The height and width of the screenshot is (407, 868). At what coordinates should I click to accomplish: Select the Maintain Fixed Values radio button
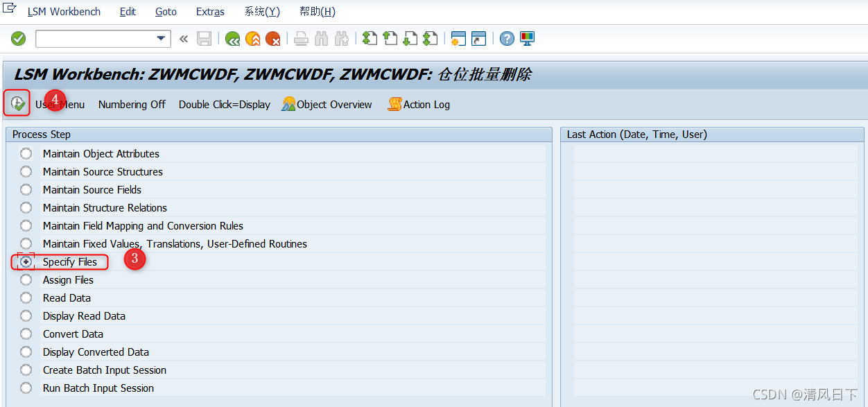coord(26,243)
